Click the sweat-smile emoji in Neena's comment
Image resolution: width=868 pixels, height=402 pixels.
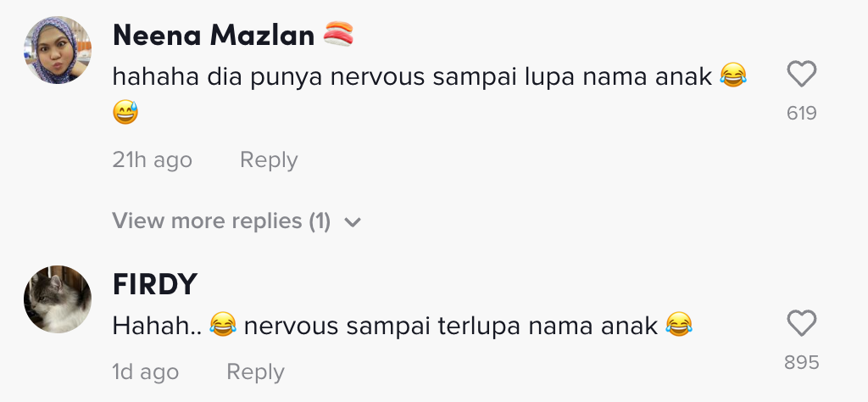point(125,113)
